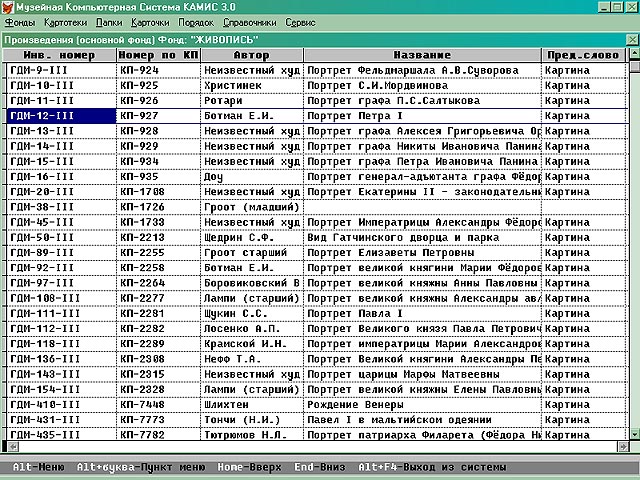Click the empty title cell of ГДМ-38-III
This screenshot has height=480, width=640.
pyautogui.click(x=422, y=207)
